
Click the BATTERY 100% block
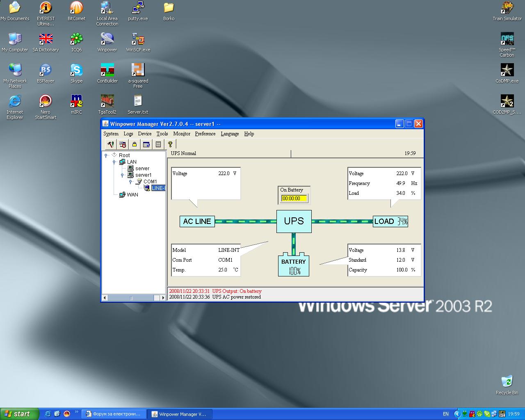294,265
